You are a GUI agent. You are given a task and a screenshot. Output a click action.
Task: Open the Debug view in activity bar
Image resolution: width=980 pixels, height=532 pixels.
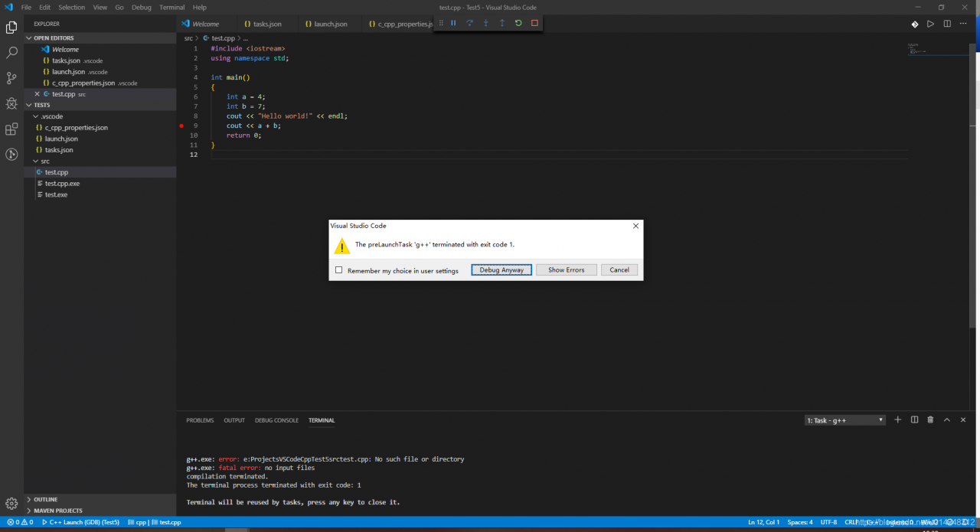point(11,103)
